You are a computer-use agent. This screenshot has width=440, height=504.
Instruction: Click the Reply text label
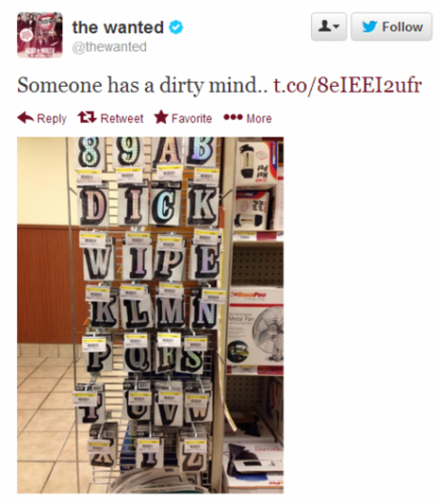click(x=52, y=118)
